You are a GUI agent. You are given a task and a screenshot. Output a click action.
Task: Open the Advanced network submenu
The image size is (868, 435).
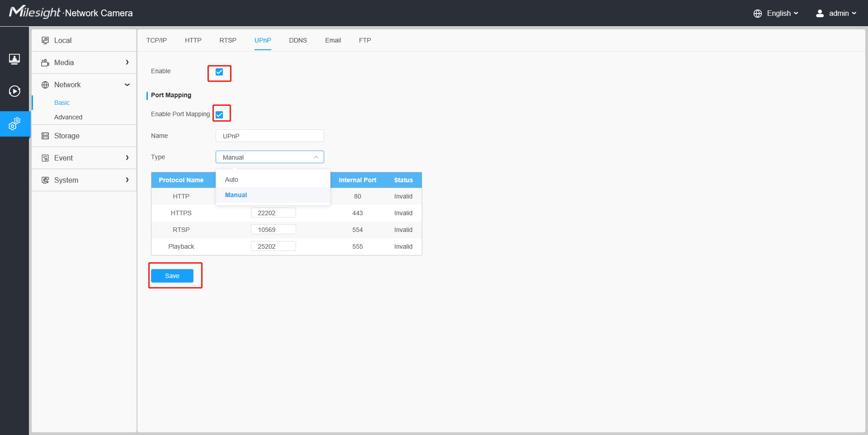point(68,117)
